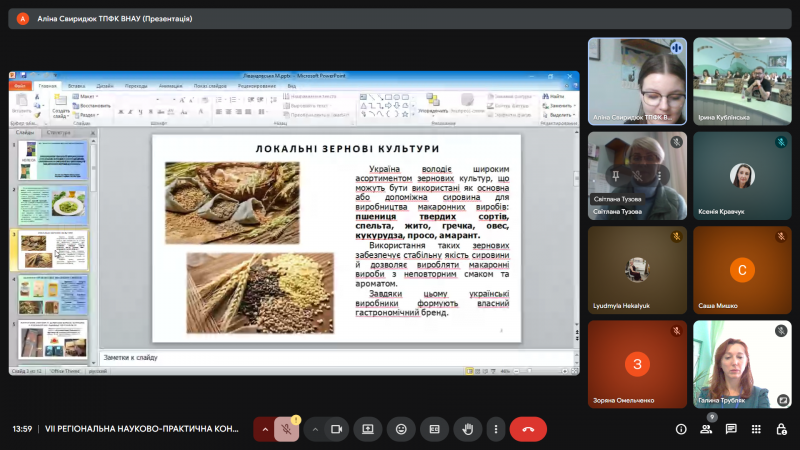
Task: Click the host controls lock icon
Action: (x=781, y=429)
